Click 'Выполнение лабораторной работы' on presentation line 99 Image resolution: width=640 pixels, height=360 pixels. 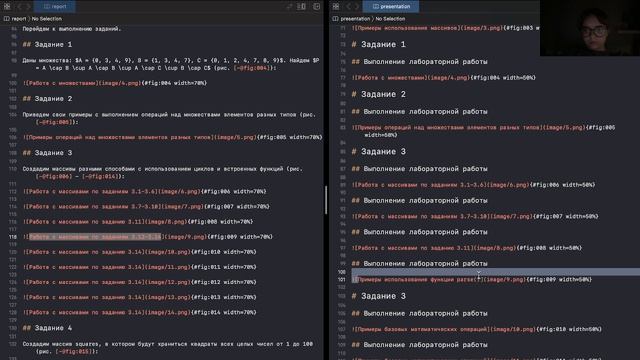pos(425,264)
